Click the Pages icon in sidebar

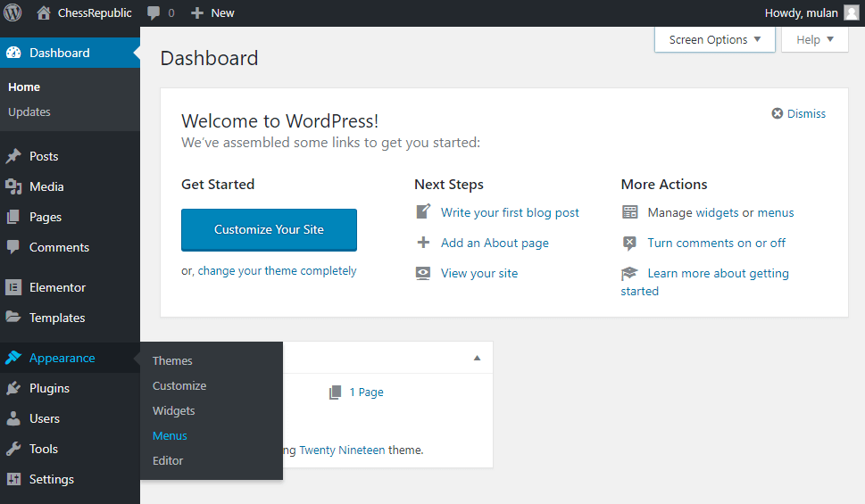tap(13, 218)
